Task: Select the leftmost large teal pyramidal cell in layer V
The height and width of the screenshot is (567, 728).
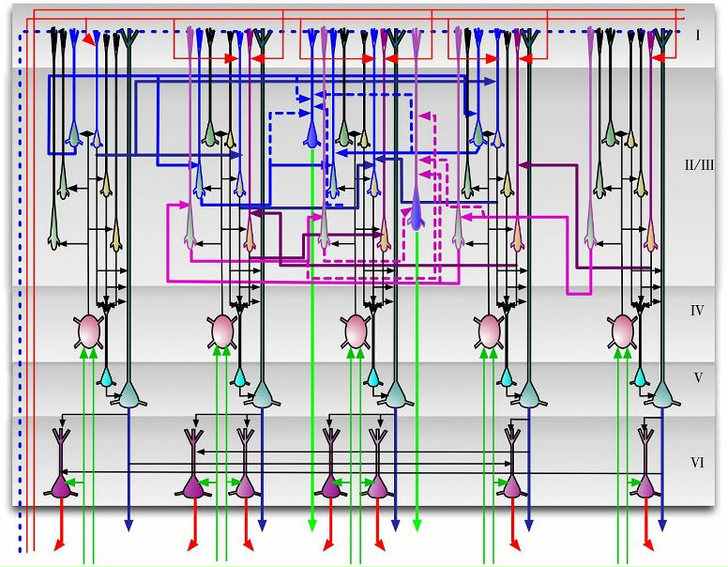Action: point(129,396)
